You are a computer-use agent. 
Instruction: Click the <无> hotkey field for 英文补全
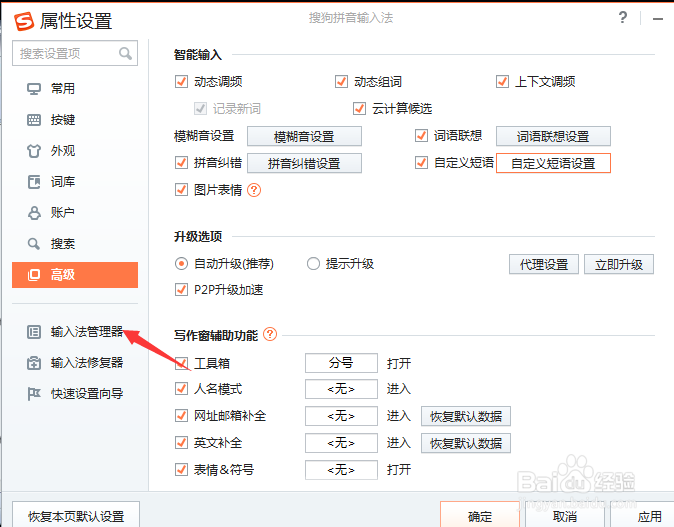[341, 443]
